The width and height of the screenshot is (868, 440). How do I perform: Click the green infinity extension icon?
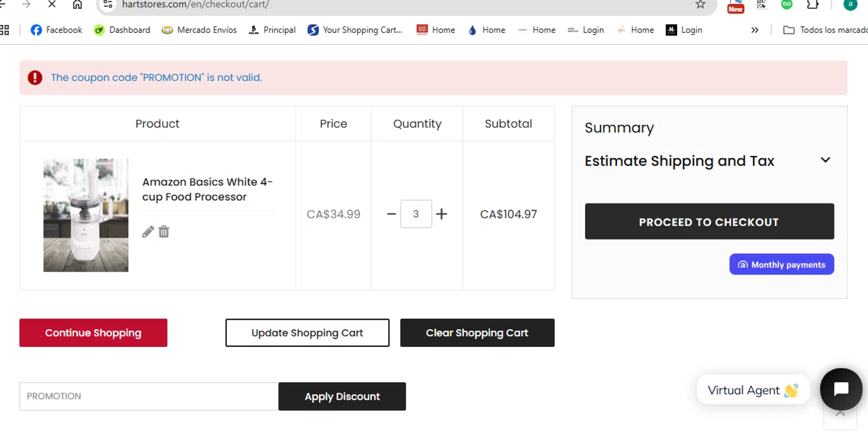click(x=786, y=5)
